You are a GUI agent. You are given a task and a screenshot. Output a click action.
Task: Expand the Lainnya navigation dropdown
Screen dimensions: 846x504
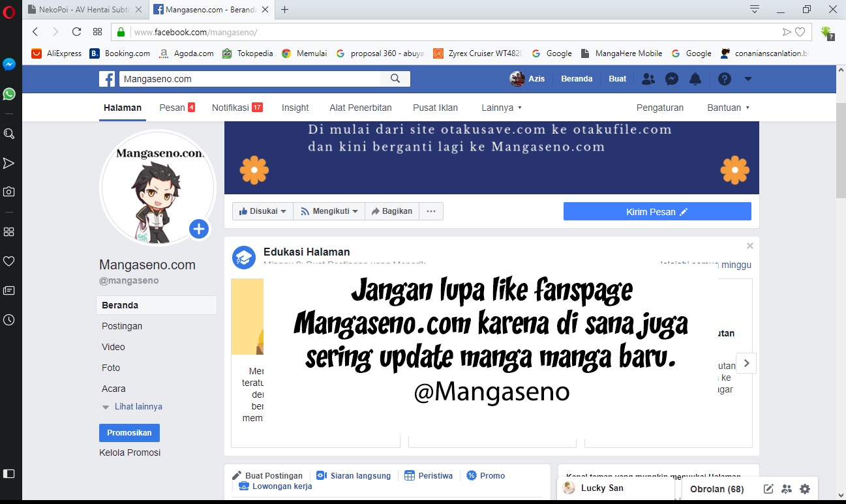tap(501, 108)
